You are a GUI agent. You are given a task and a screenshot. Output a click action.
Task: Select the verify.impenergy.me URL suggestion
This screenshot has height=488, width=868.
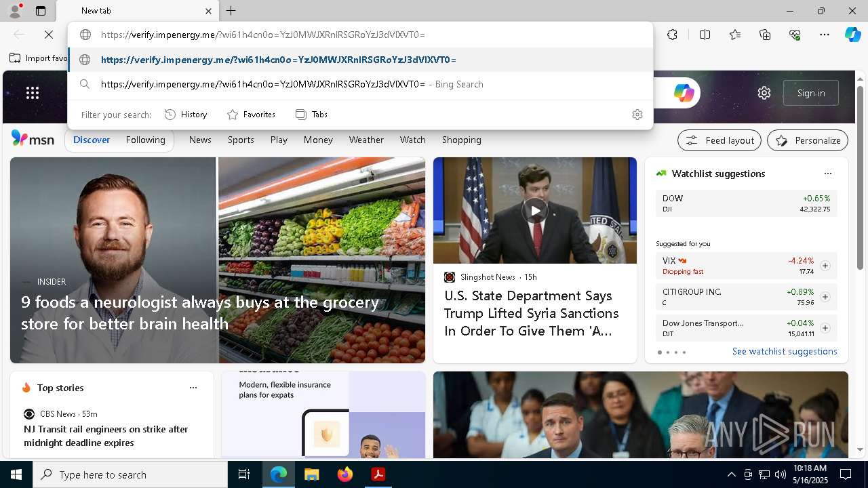(361, 60)
